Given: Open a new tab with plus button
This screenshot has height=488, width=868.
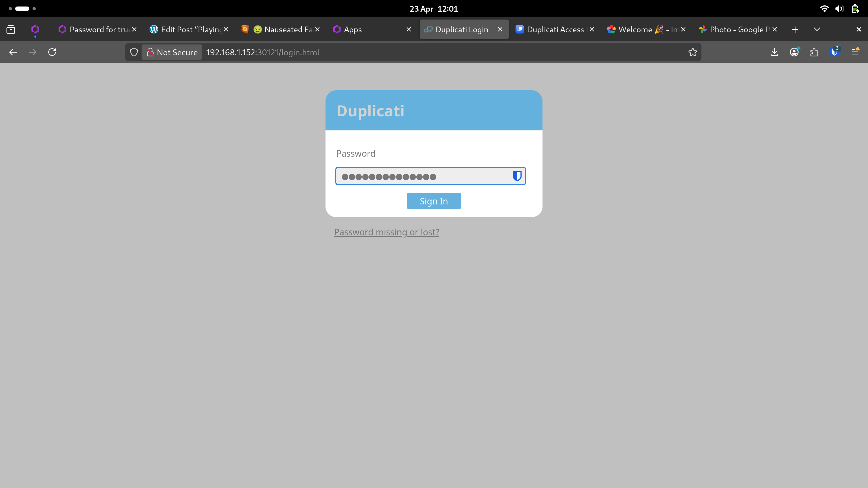Looking at the screenshot, I should tap(795, 30).
